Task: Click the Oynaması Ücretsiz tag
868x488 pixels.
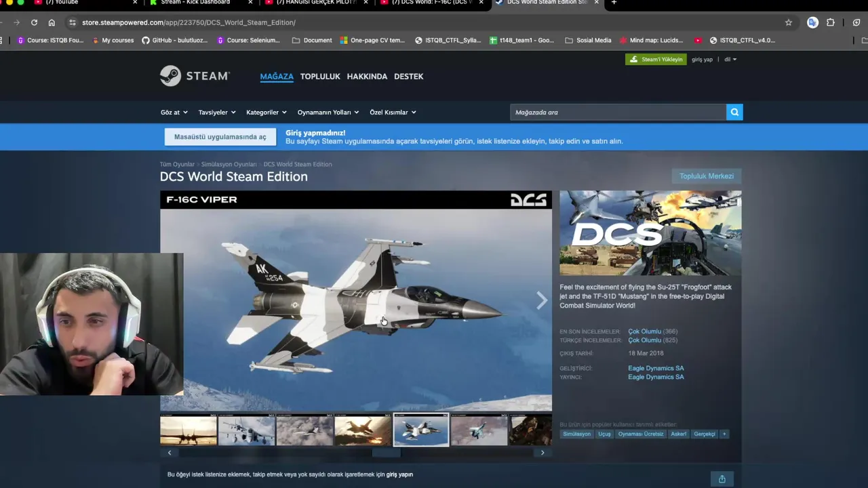Action: pos(641,434)
